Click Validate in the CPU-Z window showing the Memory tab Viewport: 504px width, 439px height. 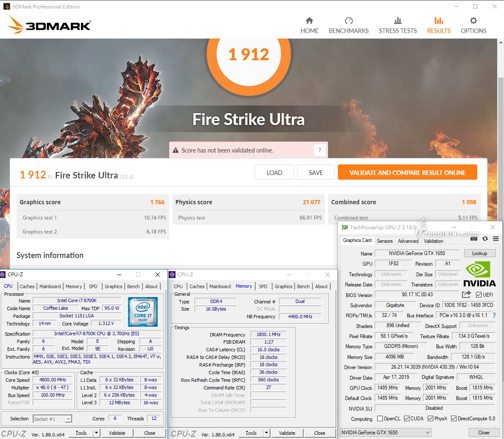pos(287,433)
